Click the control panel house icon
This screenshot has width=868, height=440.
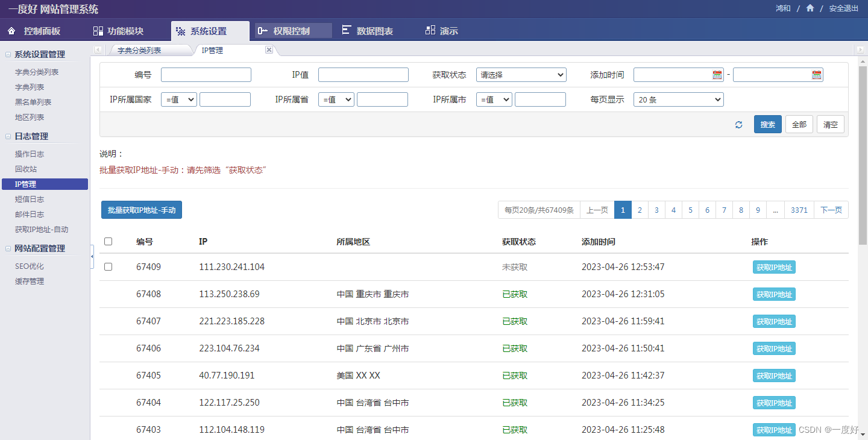coord(11,31)
